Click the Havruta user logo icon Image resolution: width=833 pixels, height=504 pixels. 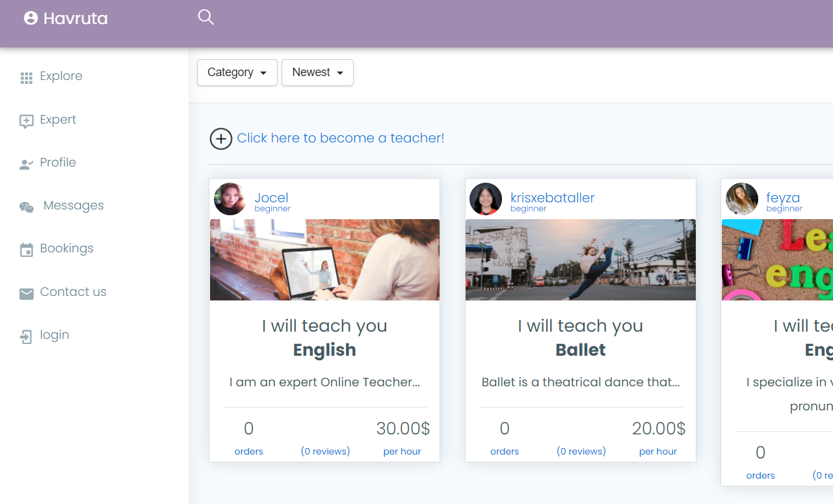(x=31, y=18)
